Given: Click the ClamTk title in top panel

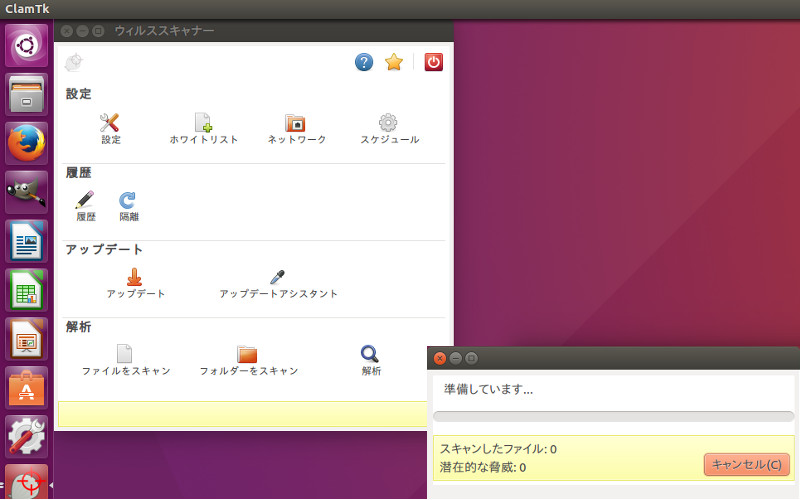Looking at the screenshot, I should [x=27, y=9].
